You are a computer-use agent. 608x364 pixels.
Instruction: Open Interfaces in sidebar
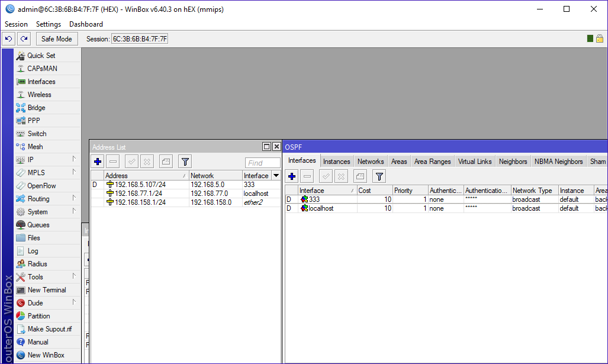pyautogui.click(x=47, y=82)
